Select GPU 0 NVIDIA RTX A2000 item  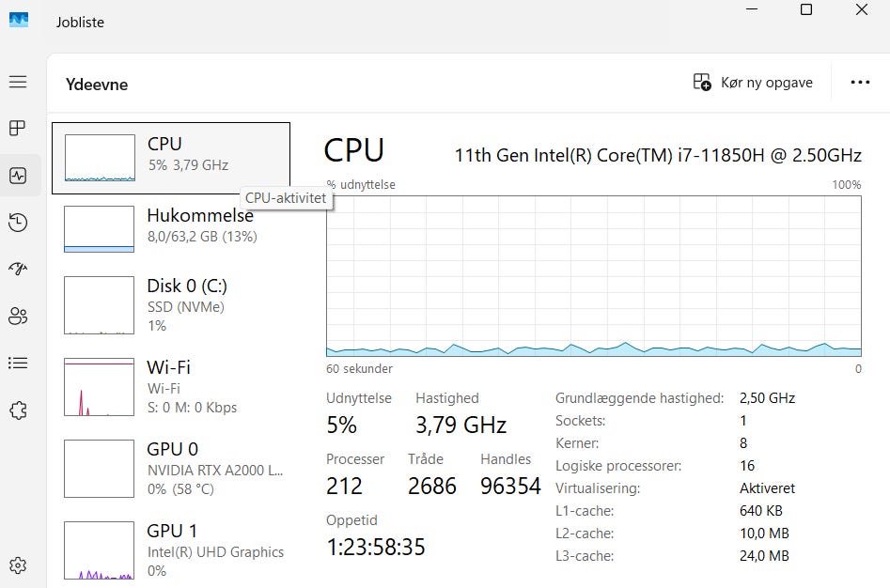171,469
